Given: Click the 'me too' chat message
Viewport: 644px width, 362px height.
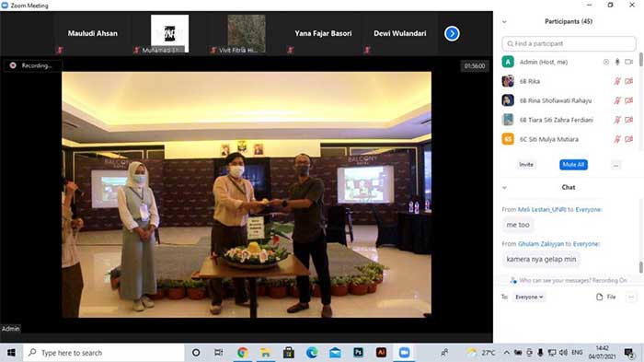Looking at the screenshot, I should tap(518, 225).
